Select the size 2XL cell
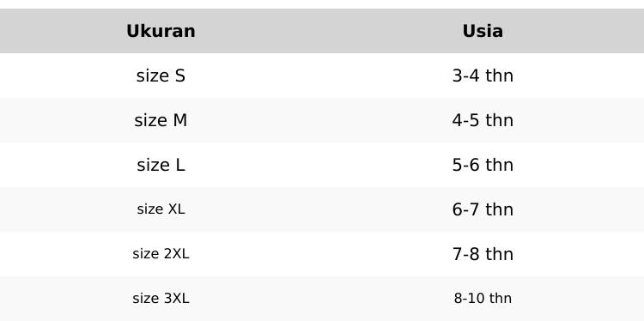644x321 pixels. coord(161,254)
